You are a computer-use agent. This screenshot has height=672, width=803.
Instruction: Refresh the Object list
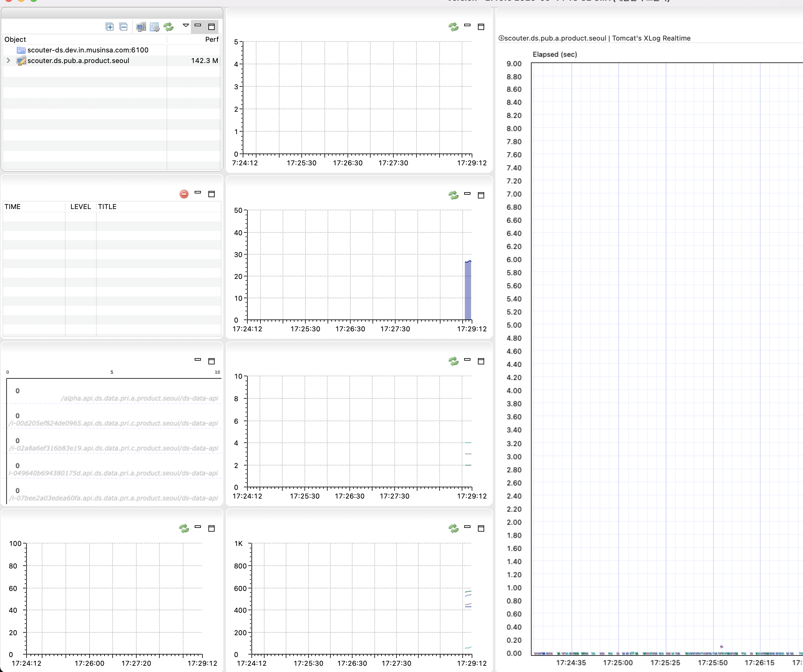(168, 27)
